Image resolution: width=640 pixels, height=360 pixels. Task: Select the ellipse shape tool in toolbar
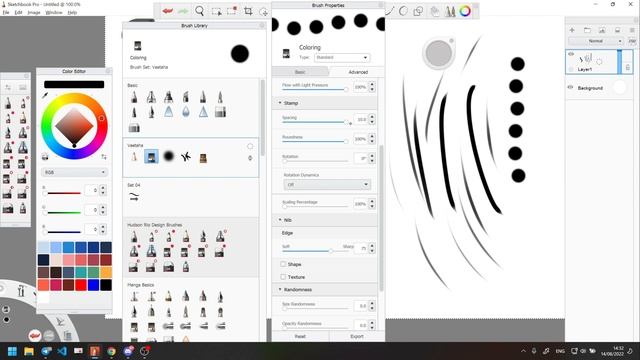click(403, 11)
